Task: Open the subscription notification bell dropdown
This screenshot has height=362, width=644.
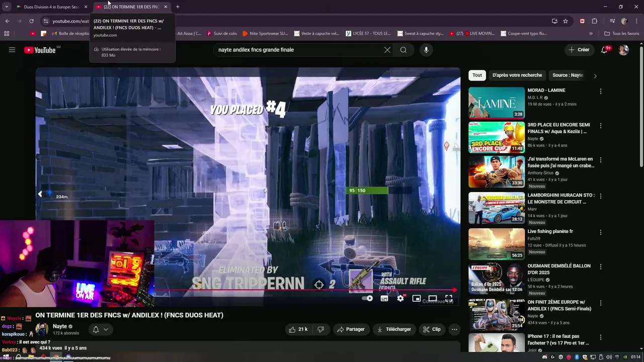Action: 100,330
